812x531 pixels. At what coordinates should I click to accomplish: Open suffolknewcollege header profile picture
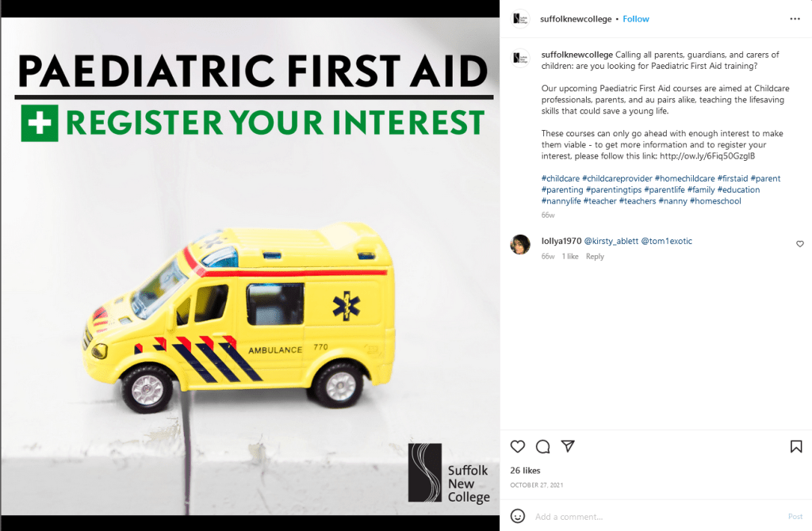520,19
